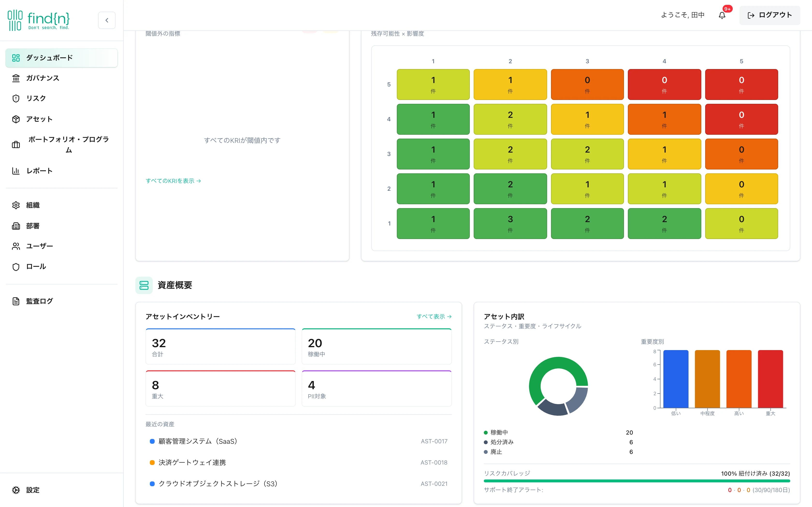Click the レポート chart icon

point(16,171)
